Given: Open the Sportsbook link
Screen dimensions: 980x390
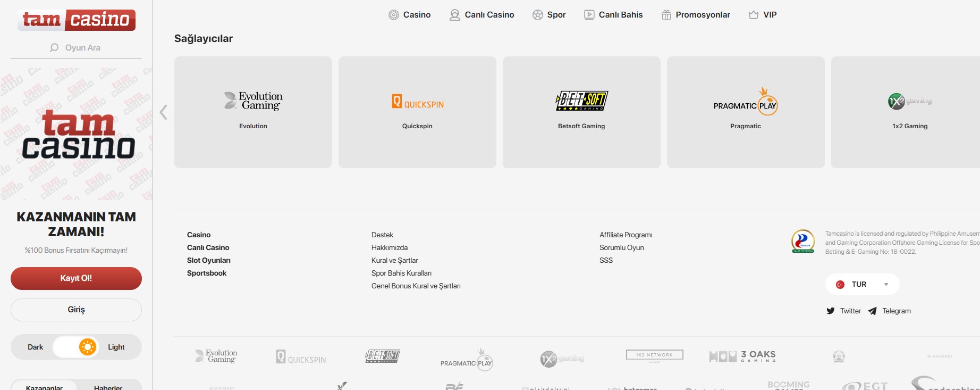Looking at the screenshot, I should point(206,273).
